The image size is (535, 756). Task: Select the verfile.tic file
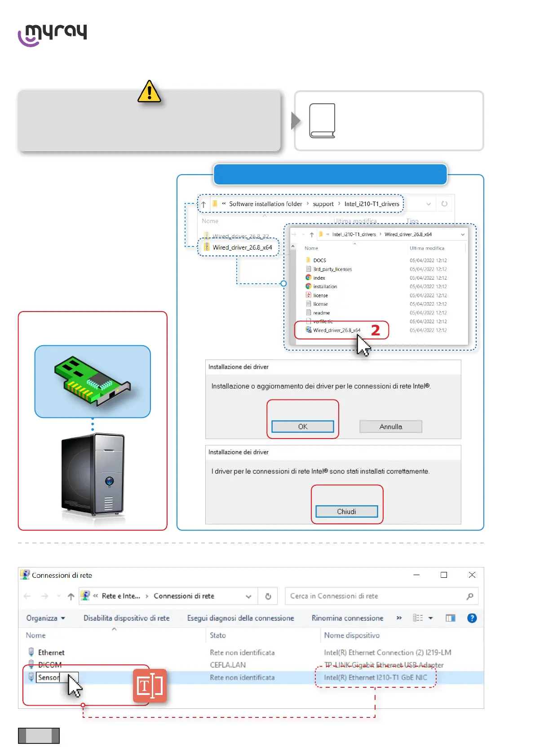pos(323,321)
